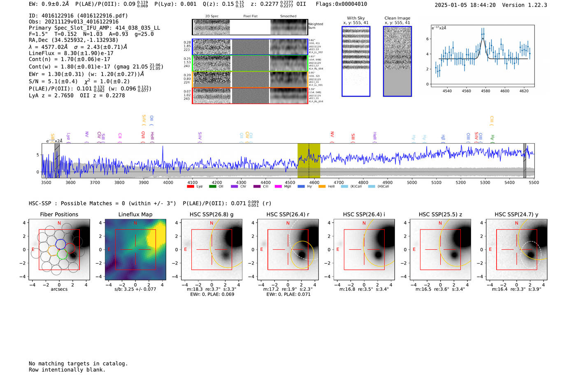Image resolution: width=576 pixels, height=392 pixels.
Task: Select the HSC SSP(26.4) i image
Action: pos(364,250)
